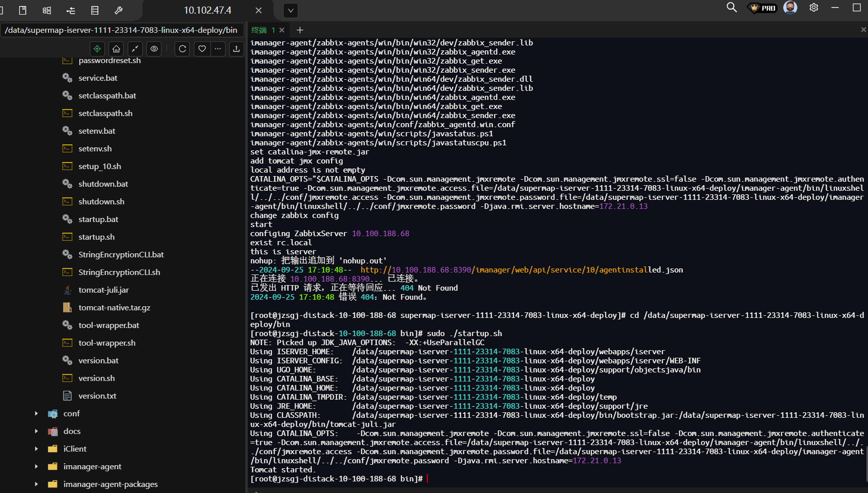Open the wrench tools icon

coord(119,10)
